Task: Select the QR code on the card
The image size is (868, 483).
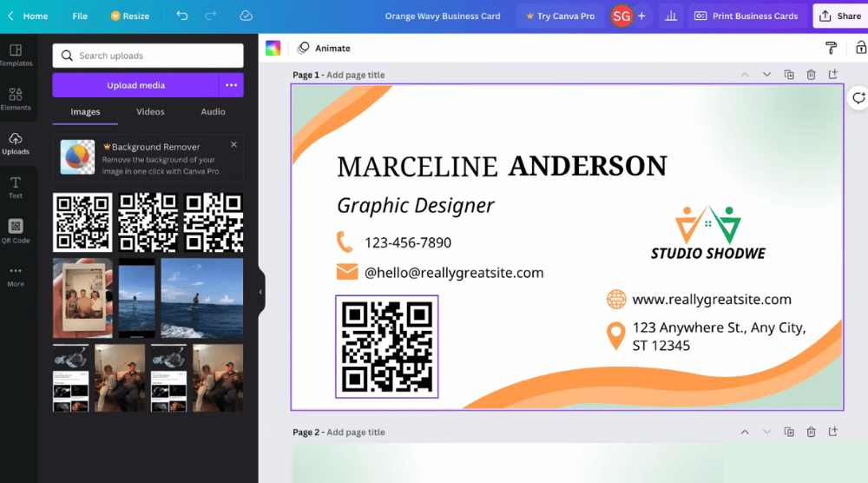Action: point(387,347)
